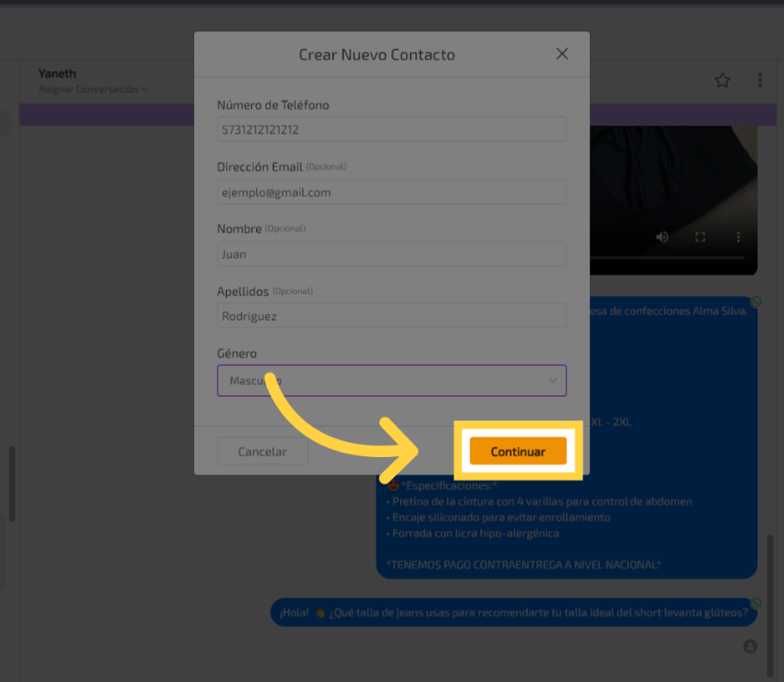Select the Nombre field containing Juan

click(391, 254)
